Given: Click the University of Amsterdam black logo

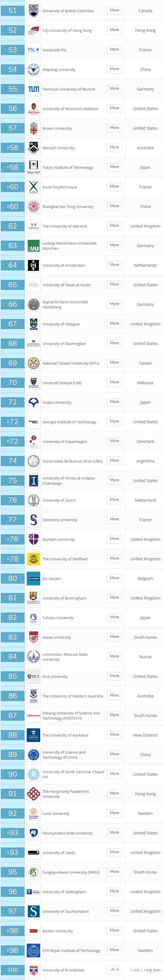Looking at the screenshot, I should 34,265.
